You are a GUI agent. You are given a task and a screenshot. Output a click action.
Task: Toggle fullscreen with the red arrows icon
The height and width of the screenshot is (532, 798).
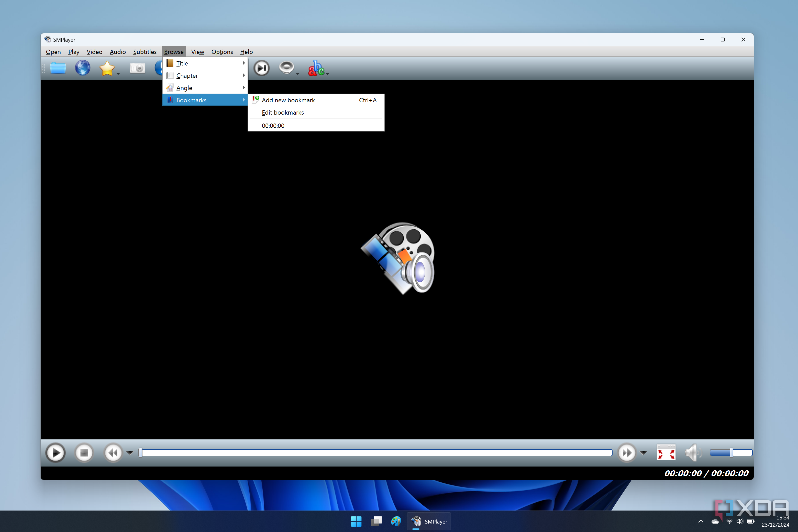point(666,453)
